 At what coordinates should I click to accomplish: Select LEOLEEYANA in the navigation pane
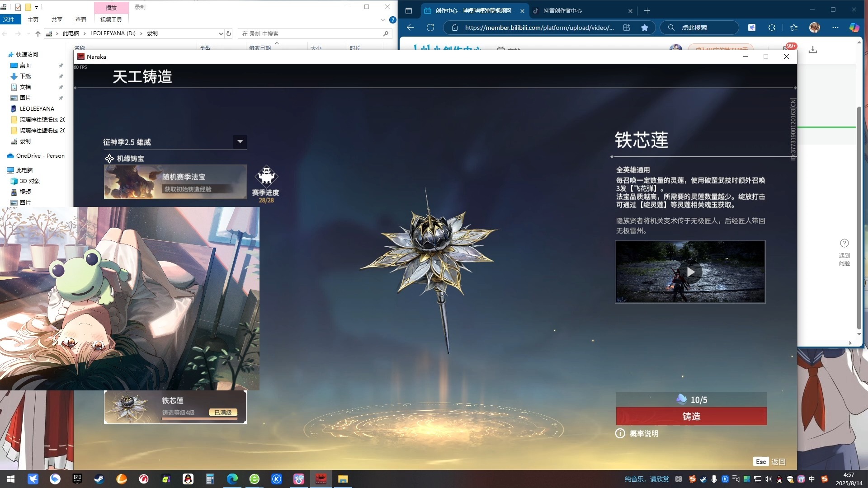tap(37, 108)
